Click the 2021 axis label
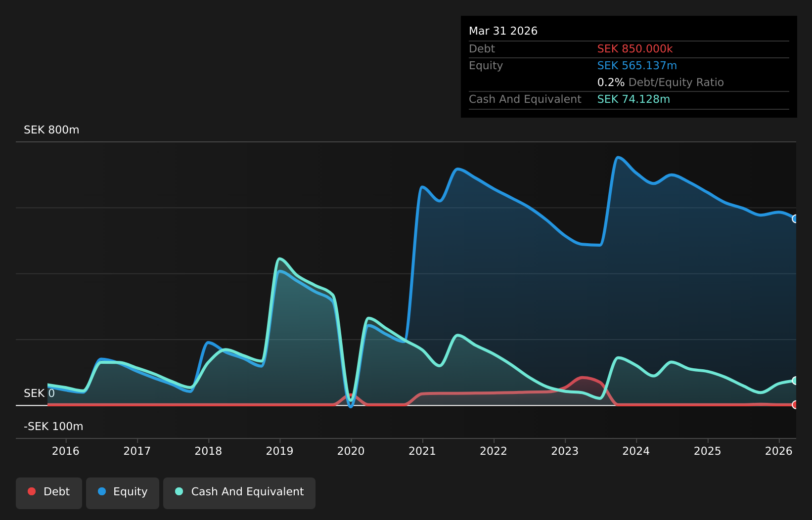Image resolution: width=812 pixels, height=520 pixels. [x=422, y=451]
